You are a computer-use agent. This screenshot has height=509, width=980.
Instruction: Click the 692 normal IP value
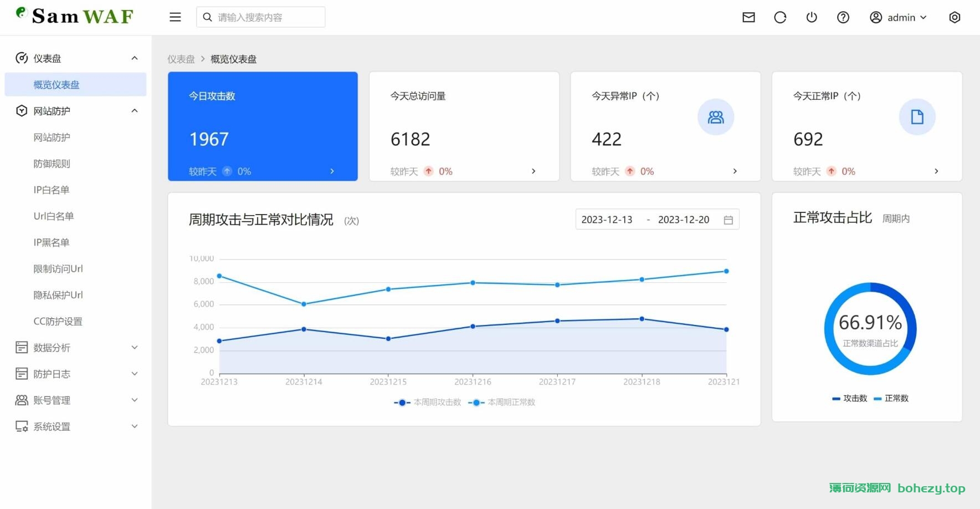click(x=808, y=139)
